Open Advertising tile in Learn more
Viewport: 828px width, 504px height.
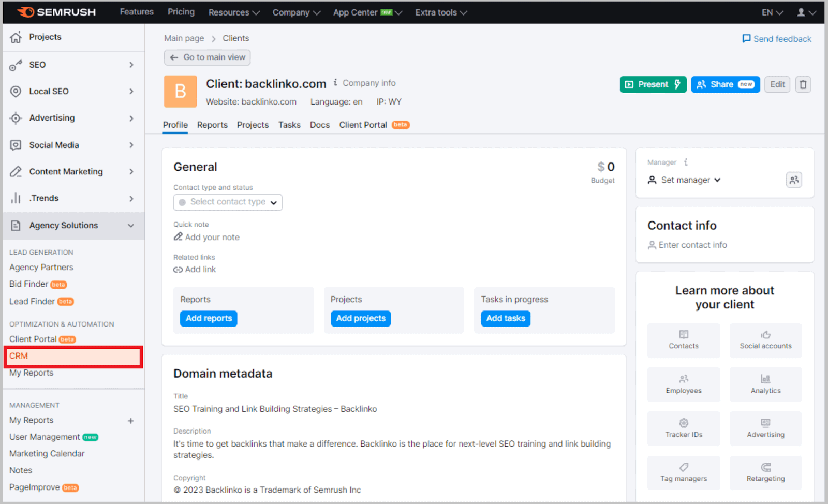tap(765, 428)
